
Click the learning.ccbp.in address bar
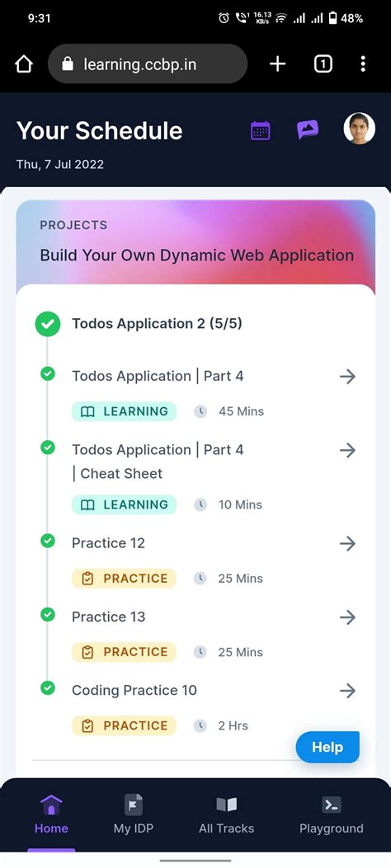coord(148,64)
